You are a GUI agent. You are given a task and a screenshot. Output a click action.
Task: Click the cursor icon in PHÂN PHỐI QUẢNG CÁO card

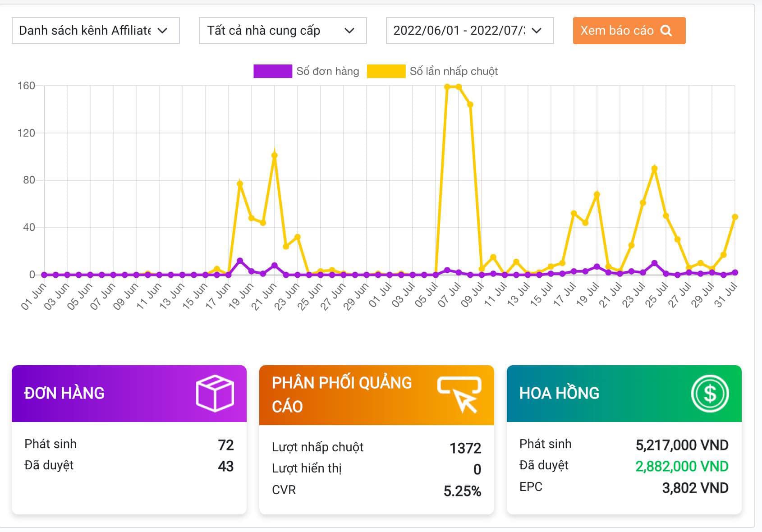point(459,395)
